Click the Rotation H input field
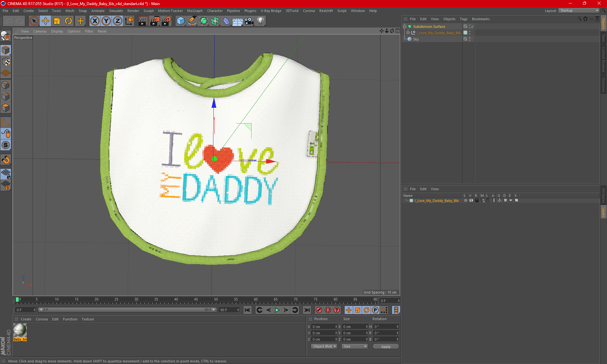This screenshot has width=607, height=364. (x=386, y=327)
